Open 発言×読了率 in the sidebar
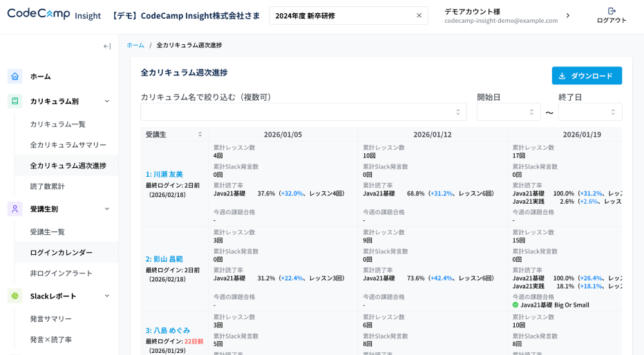Screen dimensions: 644x355 click(51, 339)
